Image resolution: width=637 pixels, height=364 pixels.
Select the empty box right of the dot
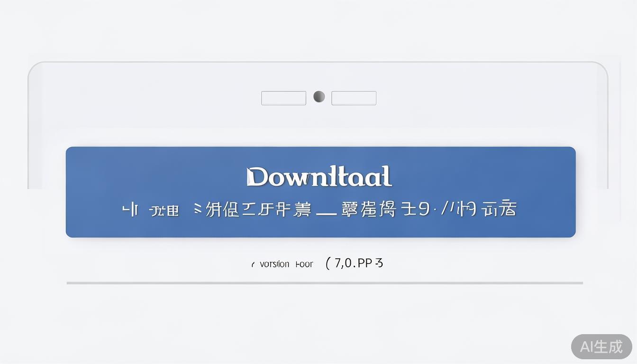pyautogui.click(x=354, y=98)
